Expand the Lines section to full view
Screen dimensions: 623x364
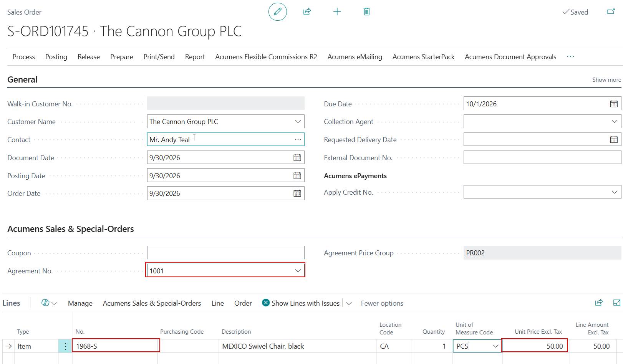[616, 303]
